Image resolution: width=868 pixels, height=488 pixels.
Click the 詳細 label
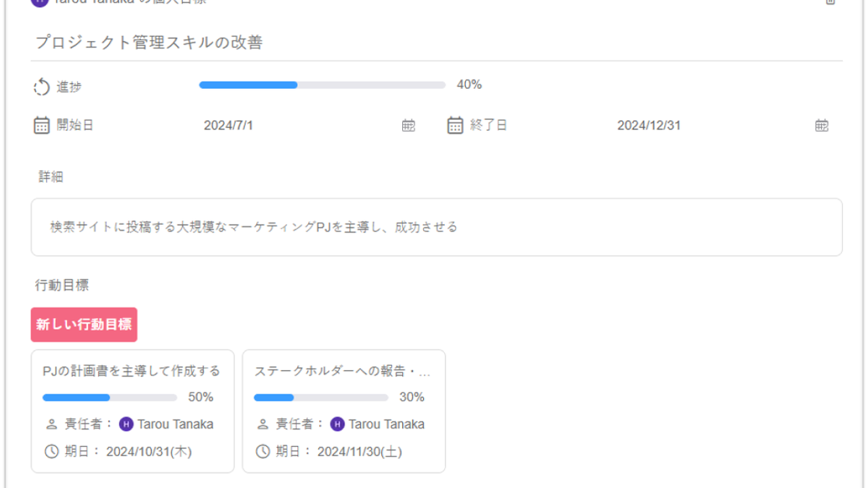click(x=51, y=176)
